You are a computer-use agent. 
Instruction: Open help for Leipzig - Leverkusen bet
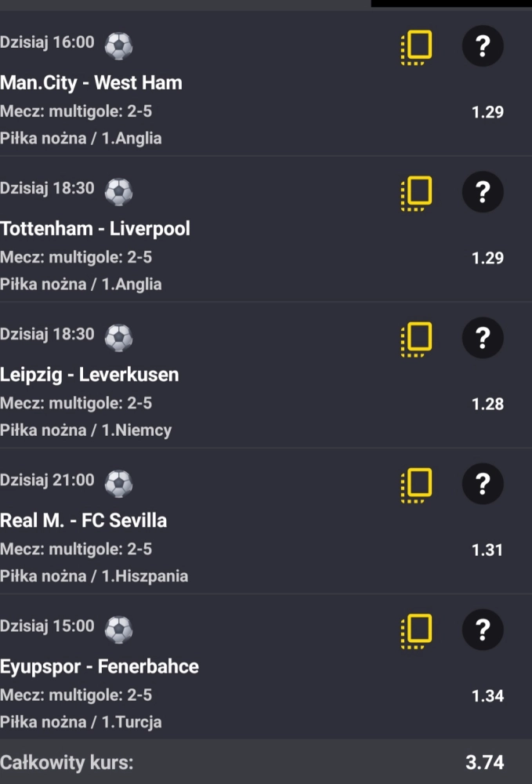(483, 339)
